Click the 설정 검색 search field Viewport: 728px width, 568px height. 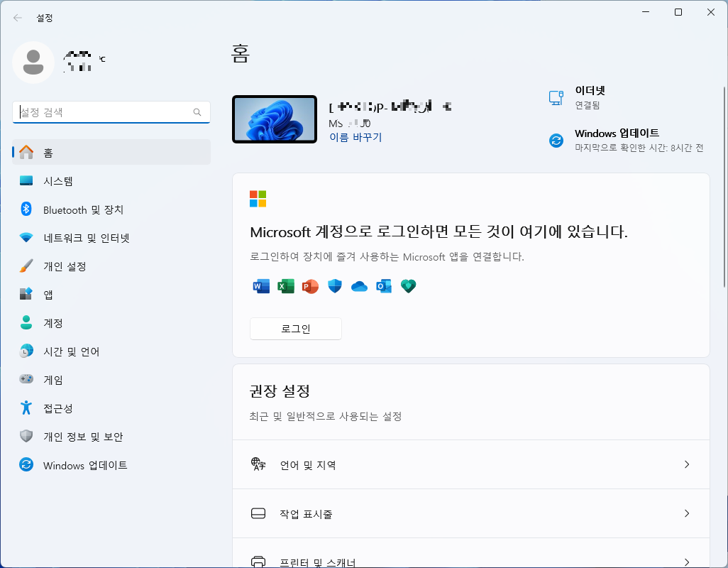pyautogui.click(x=111, y=112)
